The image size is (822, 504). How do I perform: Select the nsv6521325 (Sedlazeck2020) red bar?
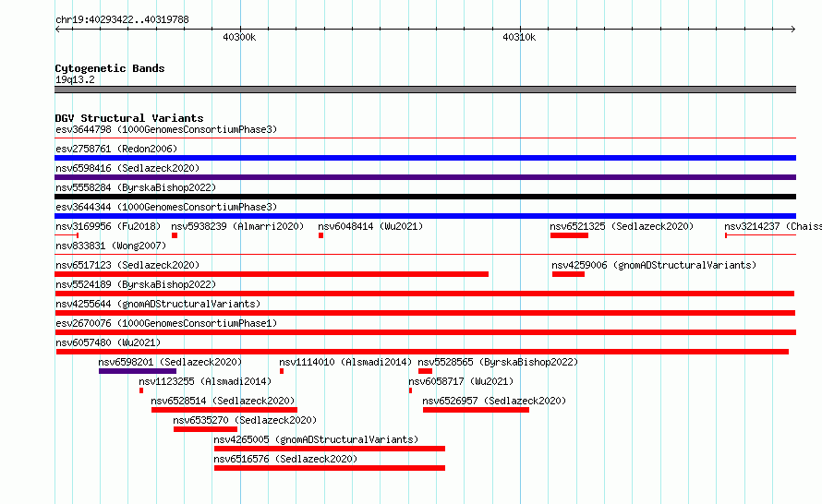coord(569,235)
